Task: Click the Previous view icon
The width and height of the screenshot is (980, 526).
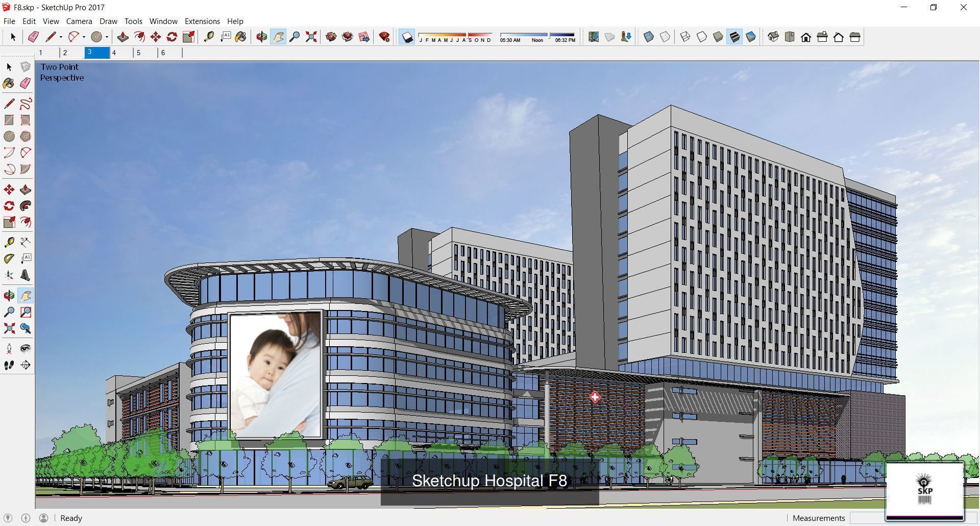Action: pos(26,328)
